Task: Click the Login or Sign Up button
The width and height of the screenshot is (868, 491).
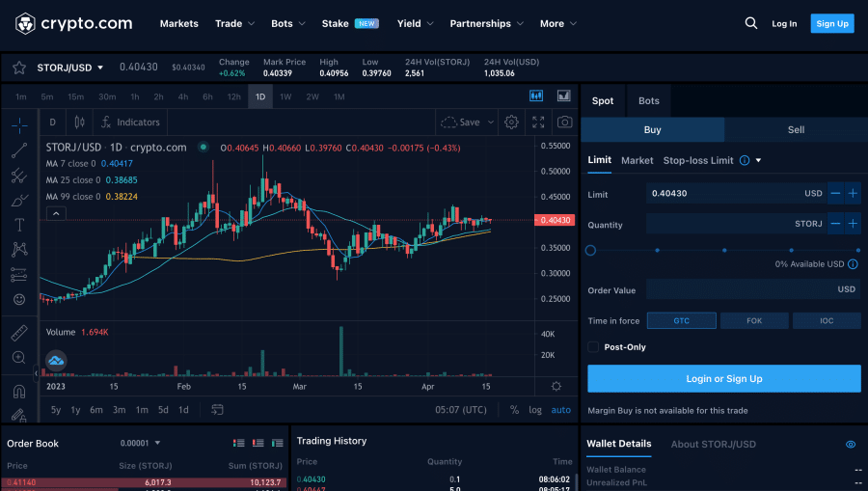Action: (x=724, y=379)
